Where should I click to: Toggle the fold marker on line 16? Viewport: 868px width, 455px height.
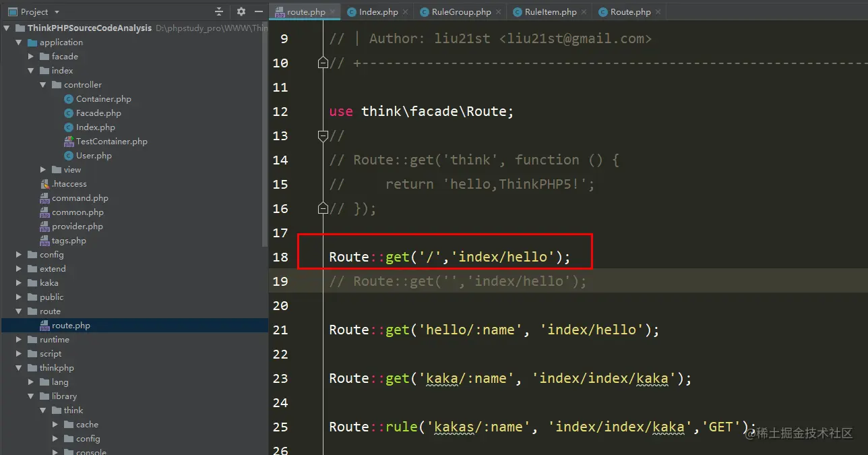coord(323,208)
